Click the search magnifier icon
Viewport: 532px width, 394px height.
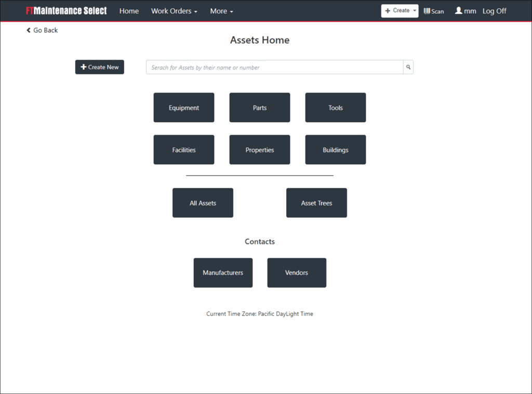point(408,68)
